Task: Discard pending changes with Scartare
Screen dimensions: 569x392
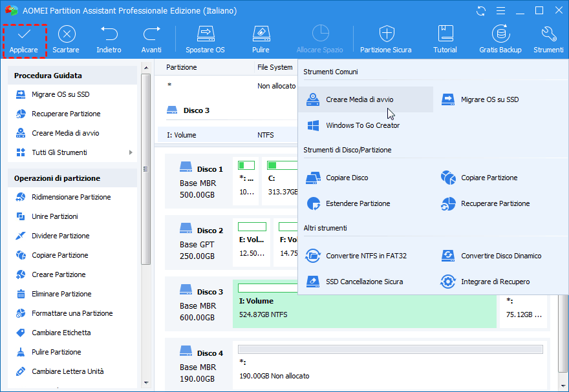Action: tap(66, 39)
